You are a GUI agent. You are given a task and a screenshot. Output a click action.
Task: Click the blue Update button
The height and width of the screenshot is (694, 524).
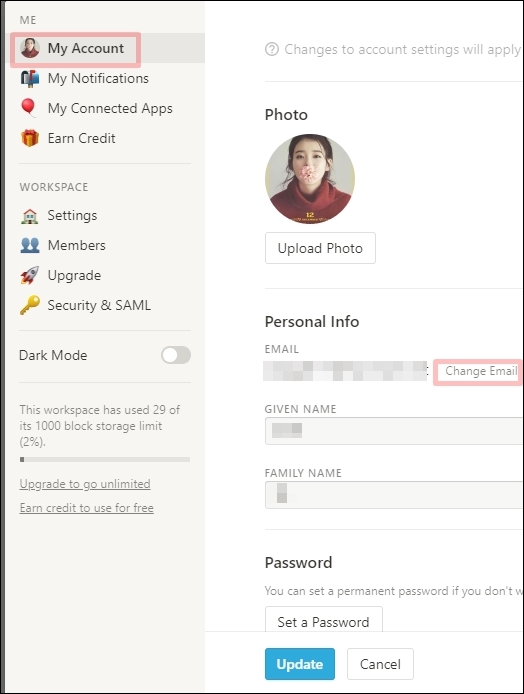pos(300,664)
